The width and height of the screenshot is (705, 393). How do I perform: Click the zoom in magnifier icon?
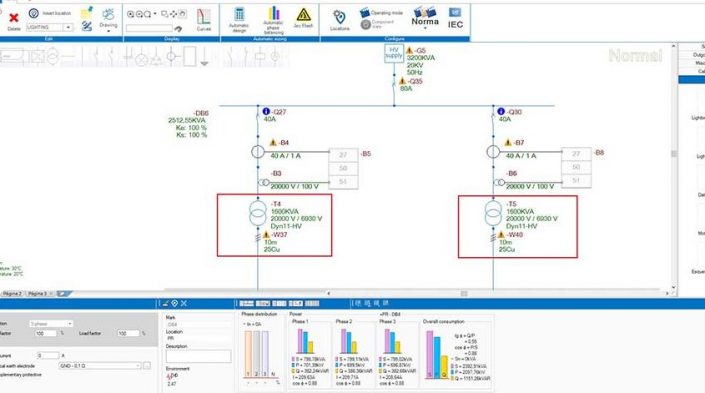pyautogui.click(x=130, y=14)
